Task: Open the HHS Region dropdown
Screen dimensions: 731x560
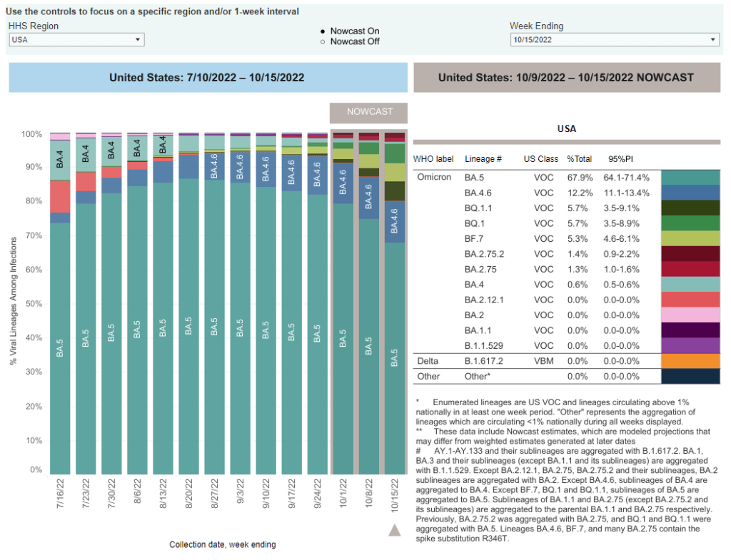Action: 76,40
